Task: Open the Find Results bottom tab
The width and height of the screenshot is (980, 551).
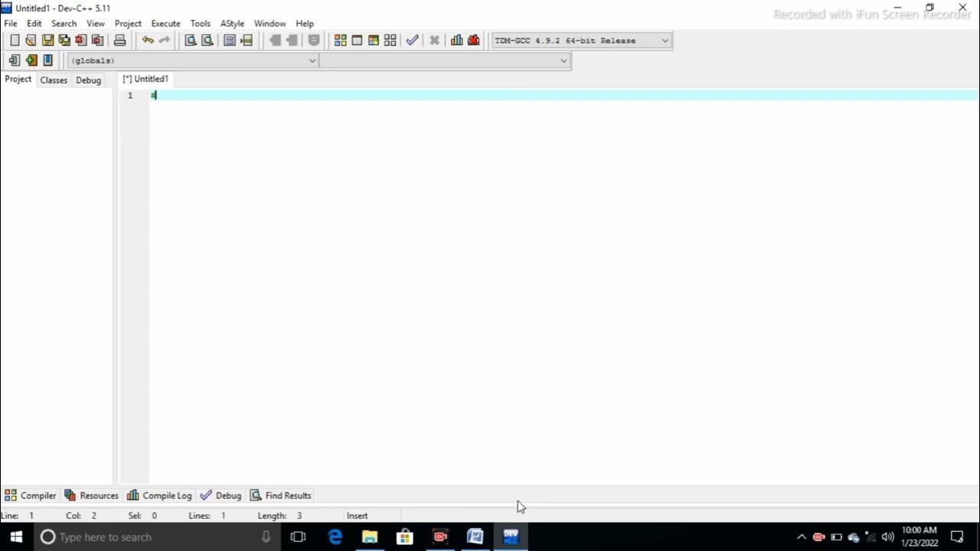Action: (x=280, y=496)
